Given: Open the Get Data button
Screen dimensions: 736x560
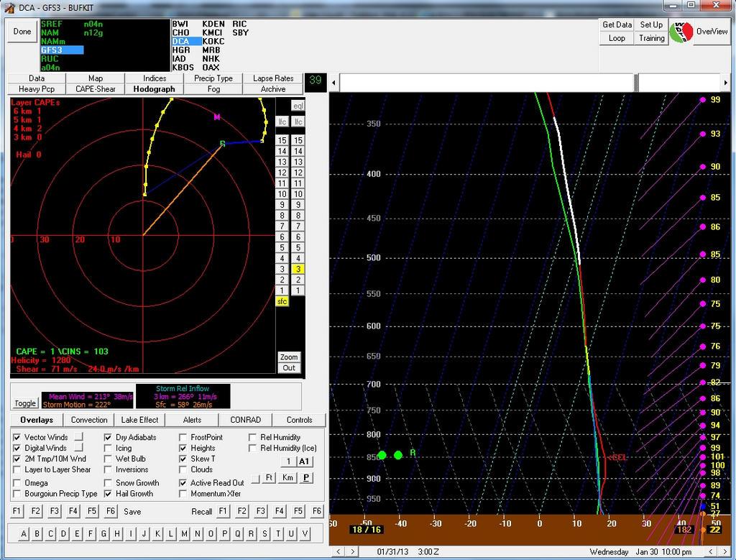Looking at the screenshot, I should tap(617, 24).
